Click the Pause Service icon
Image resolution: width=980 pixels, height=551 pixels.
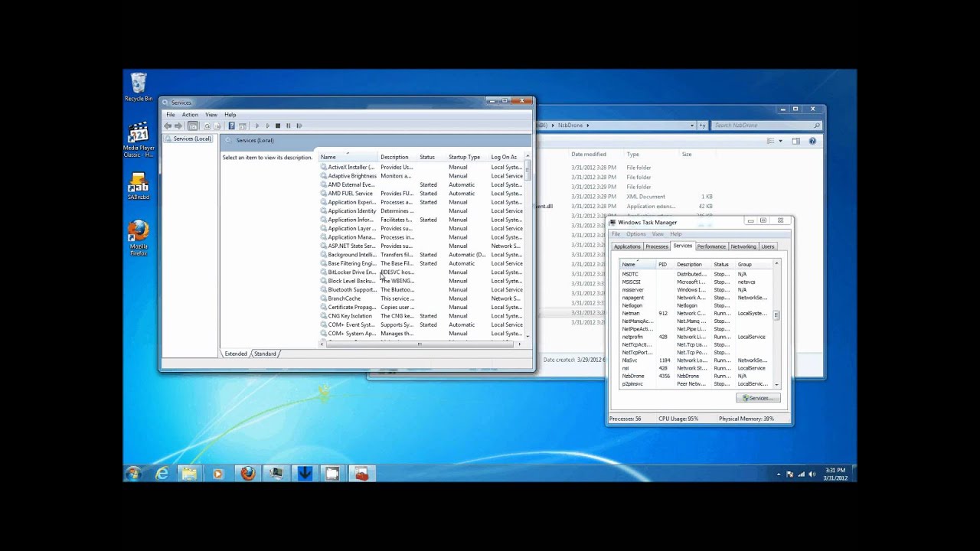[x=288, y=126]
